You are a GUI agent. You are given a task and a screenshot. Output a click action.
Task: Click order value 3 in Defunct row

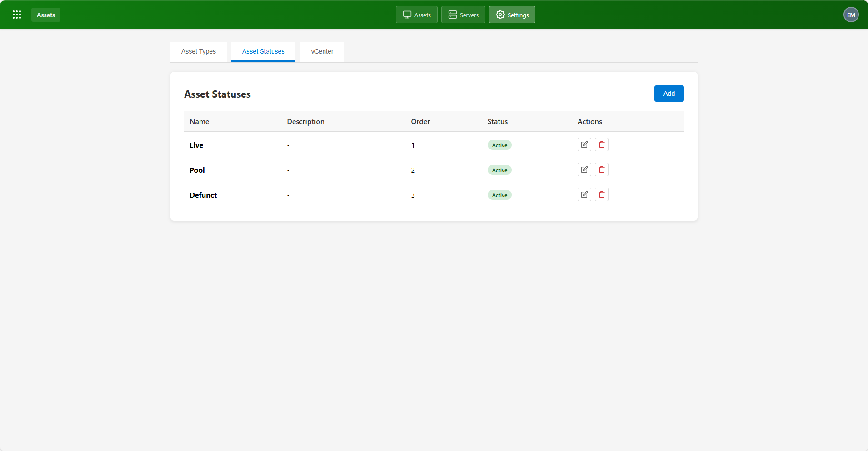[x=413, y=195]
